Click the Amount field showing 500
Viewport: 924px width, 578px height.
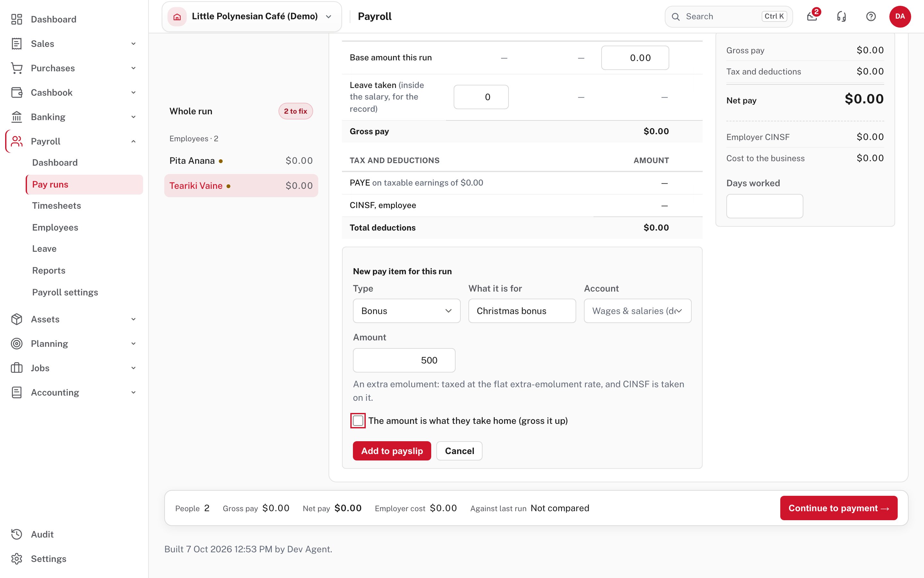pos(404,360)
